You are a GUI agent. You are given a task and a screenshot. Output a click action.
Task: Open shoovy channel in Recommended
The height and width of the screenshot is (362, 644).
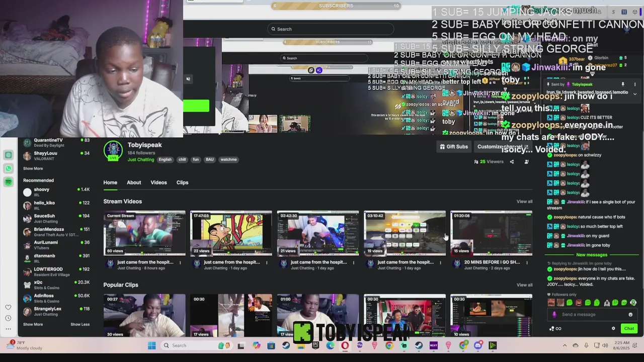[56, 192]
